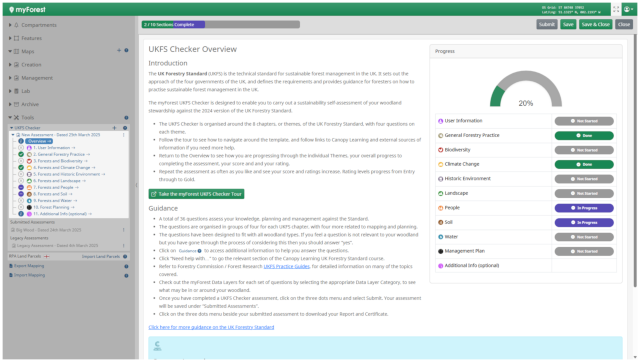Screen dimensions: 640x362
Task: Click the England flag icon by RPA Land Parcels
Action: (x=47, y=257)
